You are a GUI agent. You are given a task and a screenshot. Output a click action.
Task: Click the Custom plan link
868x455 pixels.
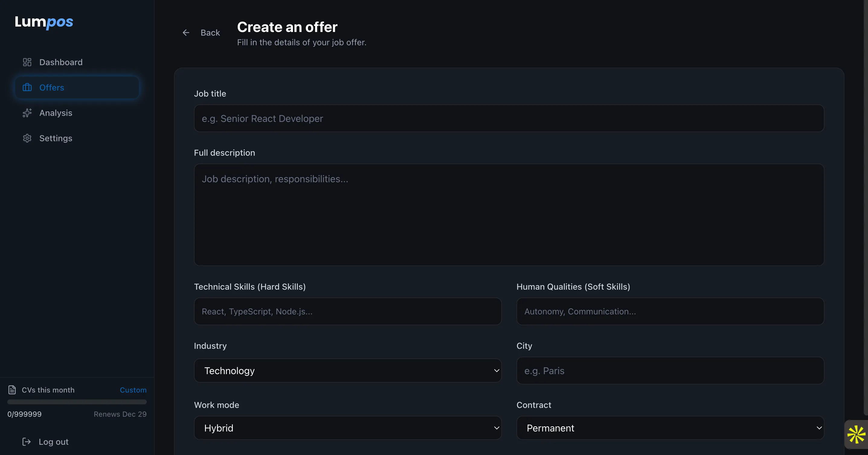click(133, 390)
